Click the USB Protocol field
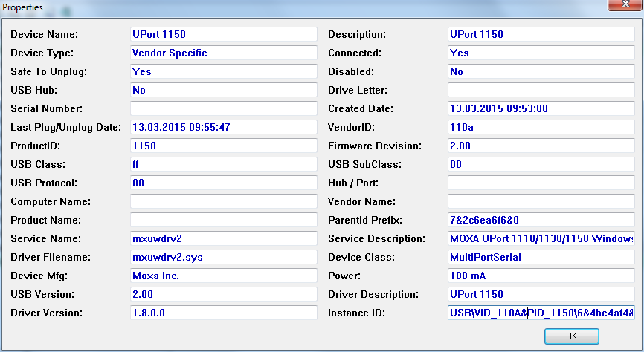Viewport: 644px width, 352px height. [x=223, y=183]
